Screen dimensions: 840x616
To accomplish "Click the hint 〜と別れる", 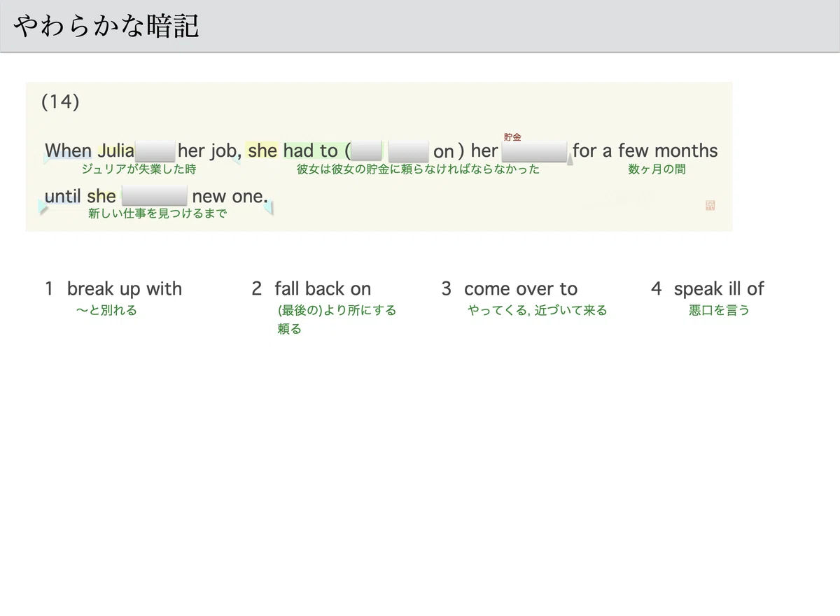I will pyautogui.click(x=106, y=310).
